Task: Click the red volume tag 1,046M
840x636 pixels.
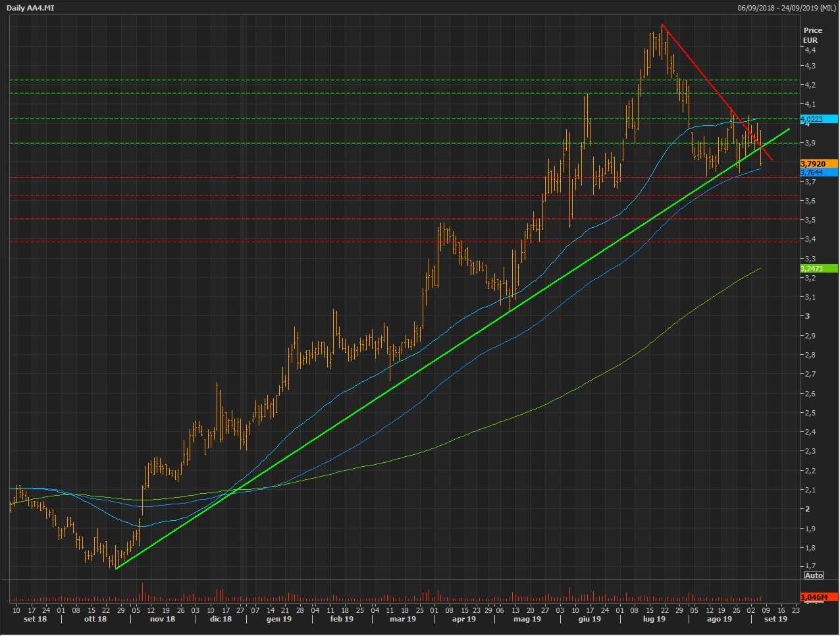Action: point(819,597)
